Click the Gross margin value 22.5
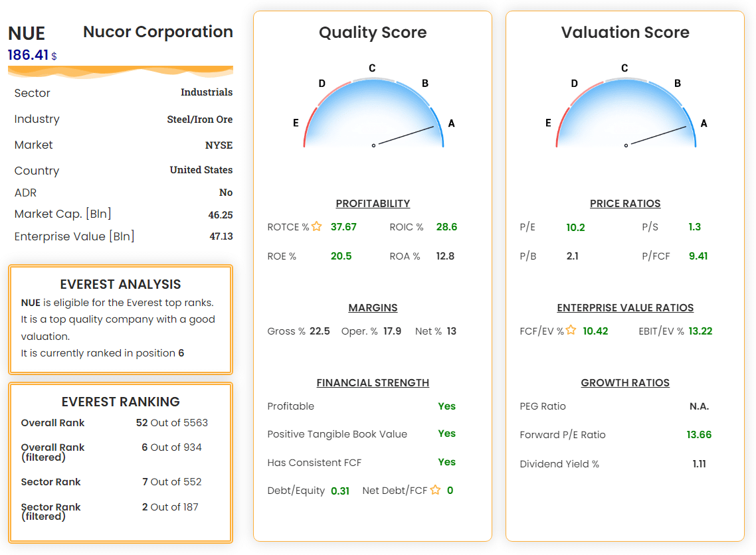 (x=320, y=331)
